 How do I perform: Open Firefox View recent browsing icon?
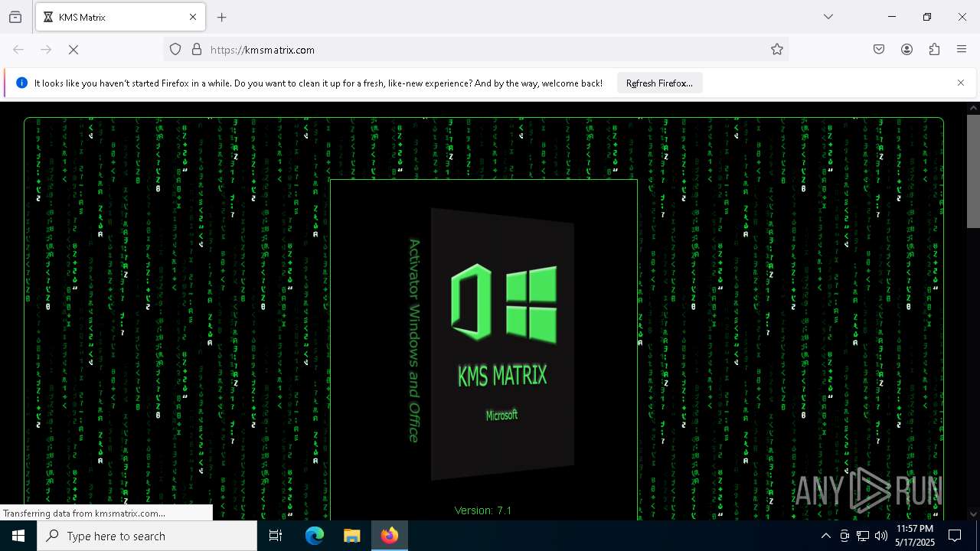[x=15, y=17]
